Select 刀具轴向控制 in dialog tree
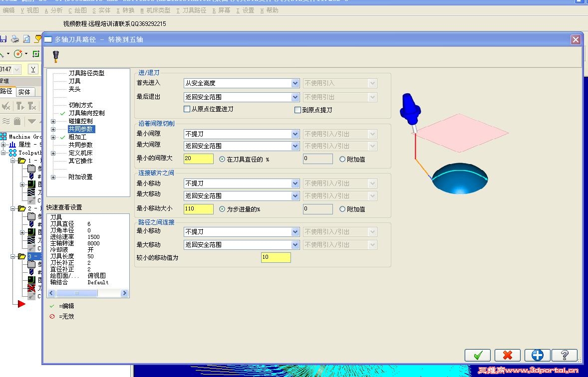Screen dimensions: 588x377 (x=86, y=113)
